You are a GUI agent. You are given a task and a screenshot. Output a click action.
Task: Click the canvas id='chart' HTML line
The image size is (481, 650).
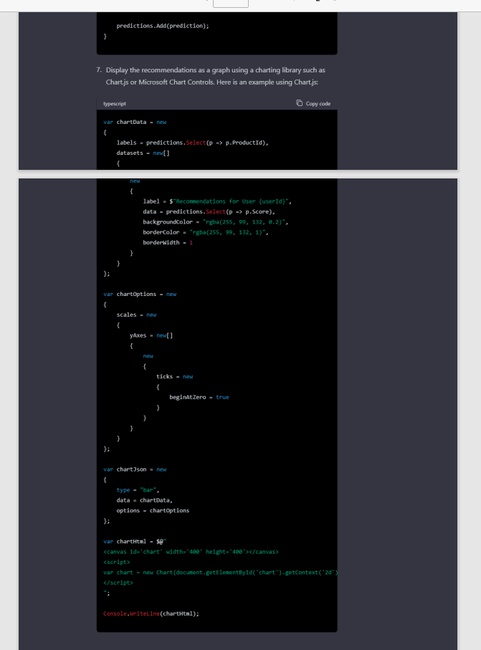[191, 552]
